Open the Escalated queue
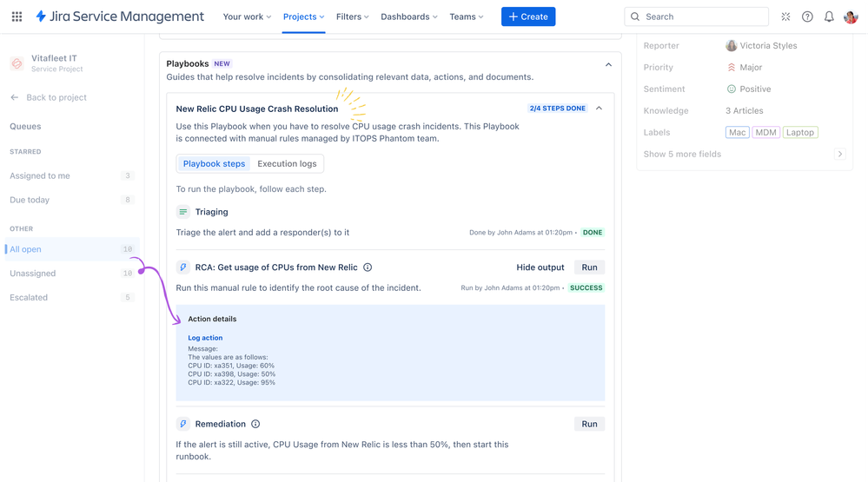Viewport: 868px width, 482px height. (72, 297)
